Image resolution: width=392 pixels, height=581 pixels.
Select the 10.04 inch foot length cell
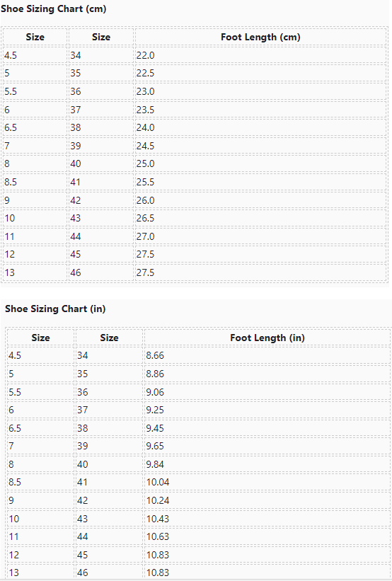click(267, 482)
